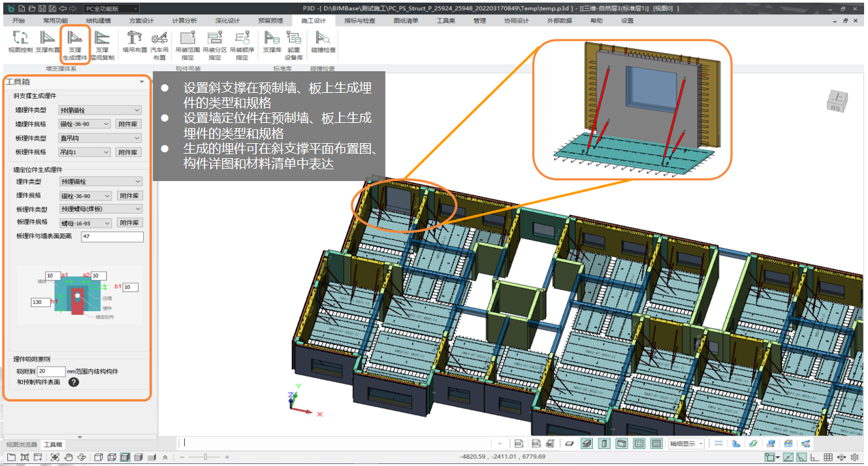The height and width of the screenshot is (466, 868).
Task: Click the 板埋件与墙表面距离 input field
Action: pos(112,237)
